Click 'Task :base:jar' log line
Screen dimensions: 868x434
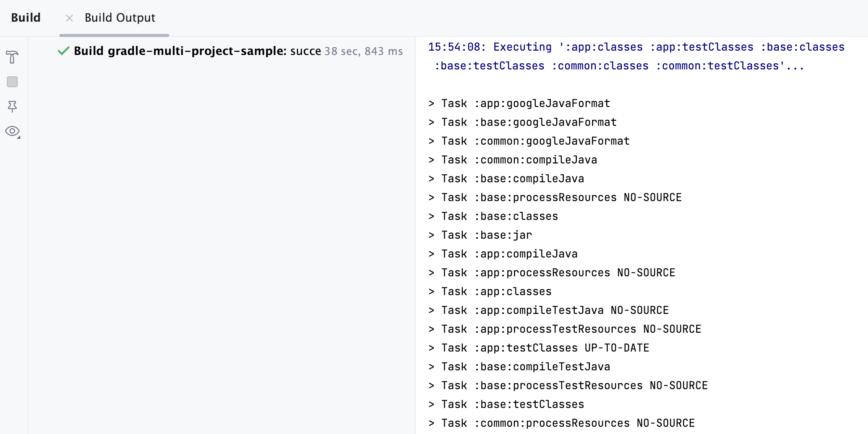coord(480,235)
